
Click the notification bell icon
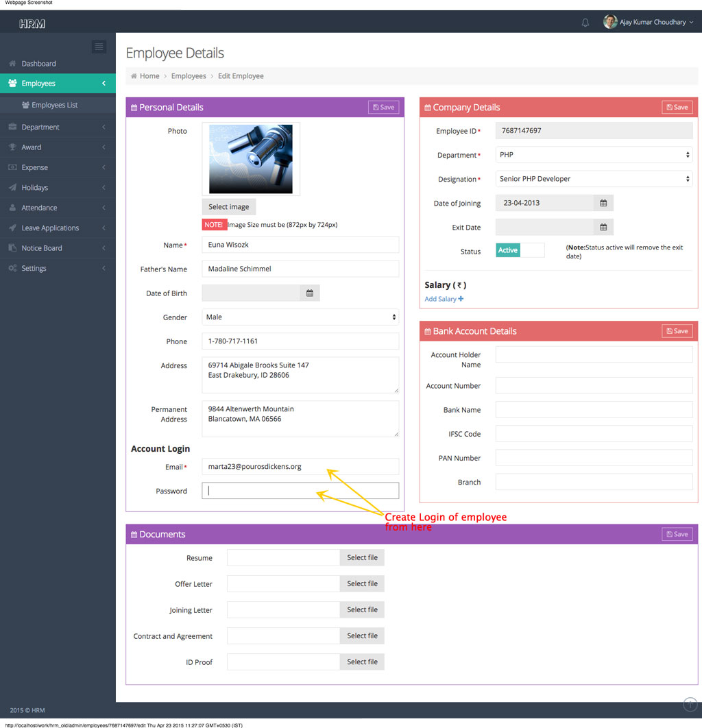coord(585,23)
